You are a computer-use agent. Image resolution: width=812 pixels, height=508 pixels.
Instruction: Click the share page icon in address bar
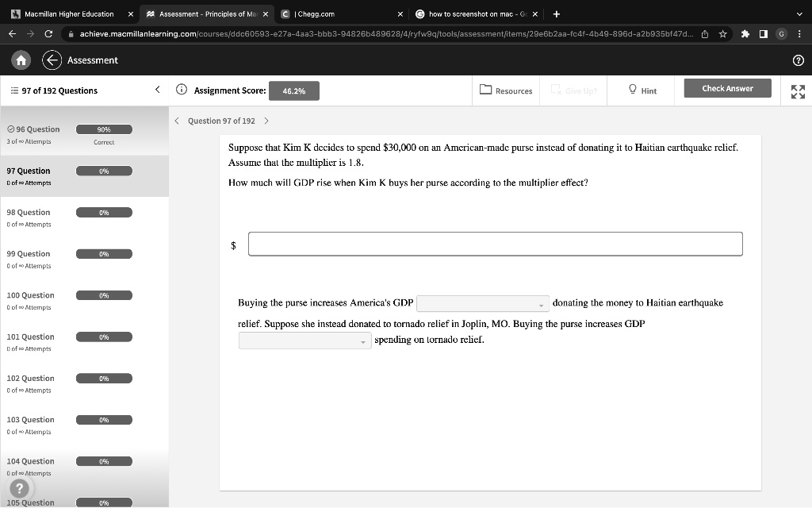pos(705,33)
